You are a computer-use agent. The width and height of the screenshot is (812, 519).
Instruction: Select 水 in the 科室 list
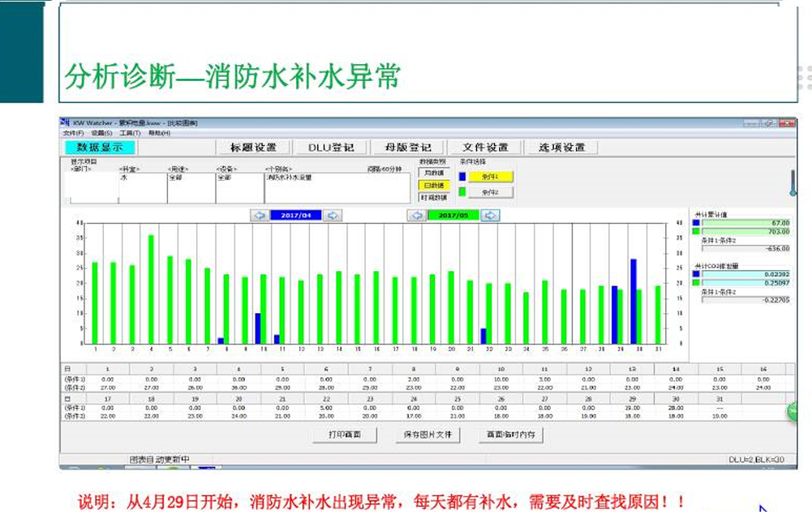click(124, 178)
